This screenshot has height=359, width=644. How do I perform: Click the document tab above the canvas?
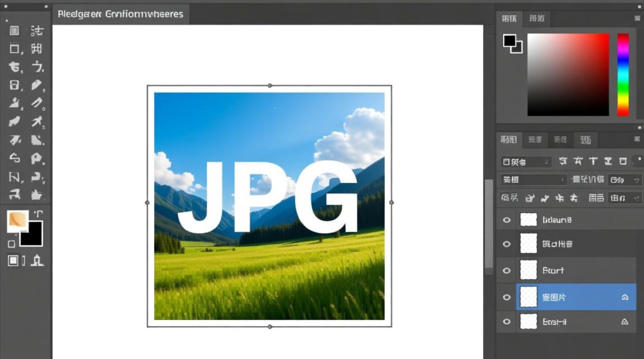click(120, 14)
